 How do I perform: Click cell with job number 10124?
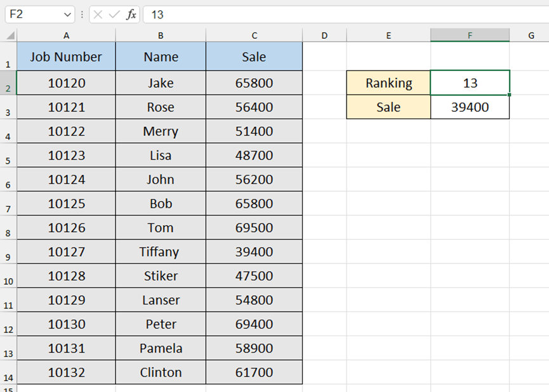click(66, 180)
